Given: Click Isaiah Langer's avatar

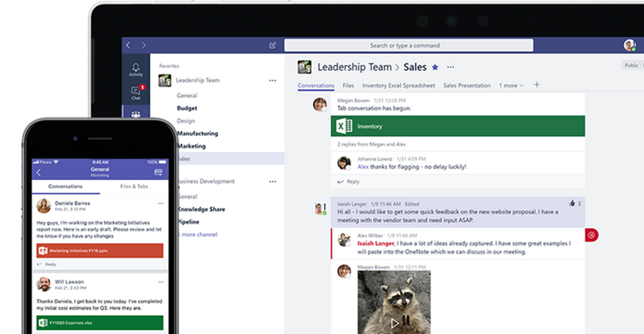Looking at the screenshot, I should click(x=319, y=208).
